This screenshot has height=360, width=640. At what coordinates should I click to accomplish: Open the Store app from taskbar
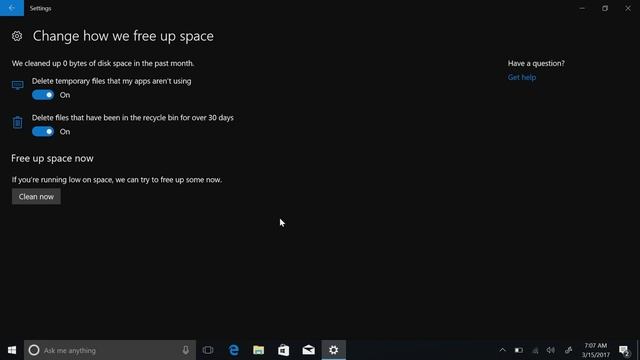pos(284,350)
